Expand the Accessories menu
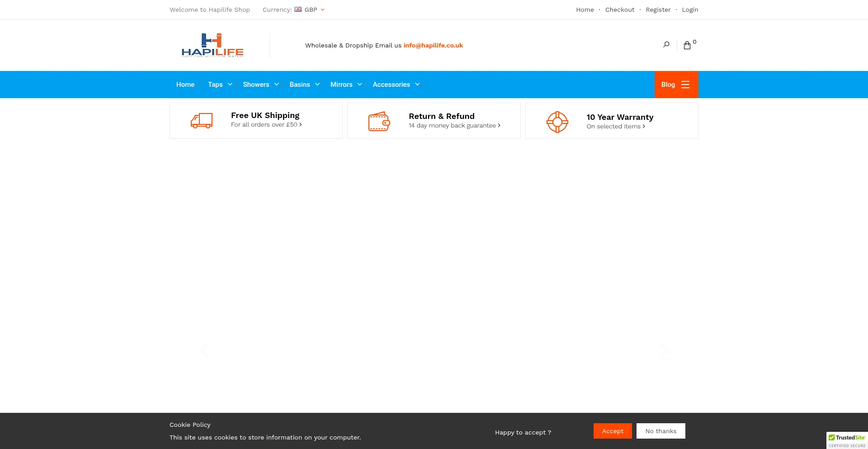 tap(396, 85)
